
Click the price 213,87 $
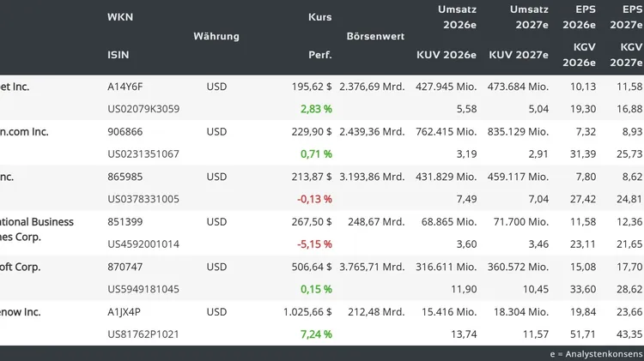pos(312,177)
